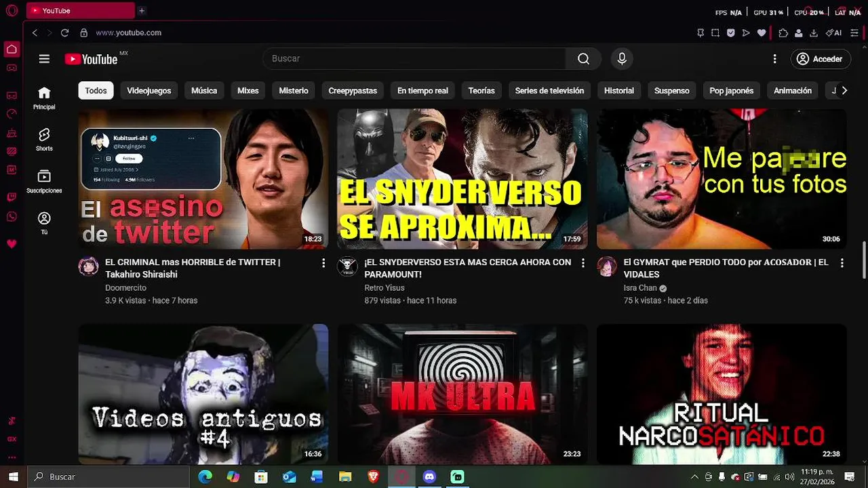Click the www.youtube.com address bar
Screen dimensions: 868x488
[x=128, y=33]
